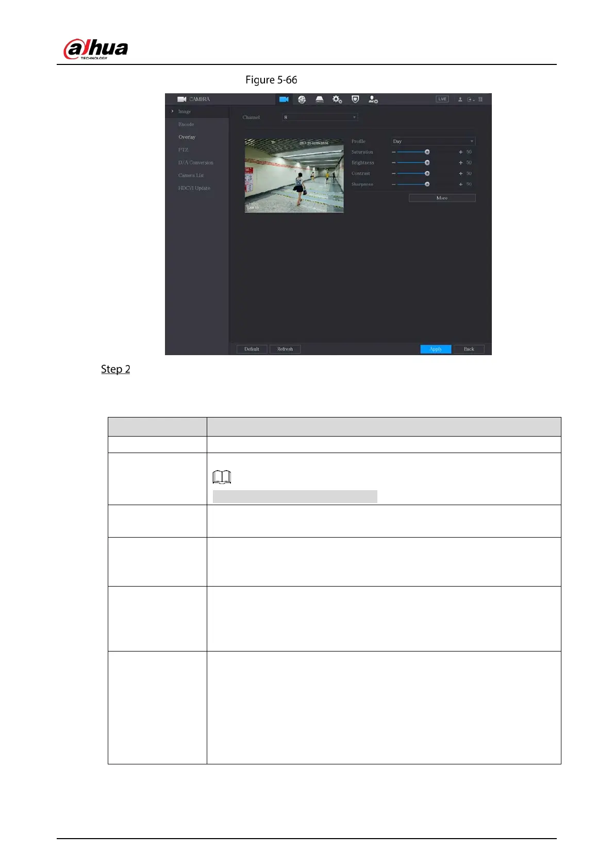The width and height of the screenshot is (614, 868).
Task: Decrease Sharpness with the minus button
Action: click(393, 184)
